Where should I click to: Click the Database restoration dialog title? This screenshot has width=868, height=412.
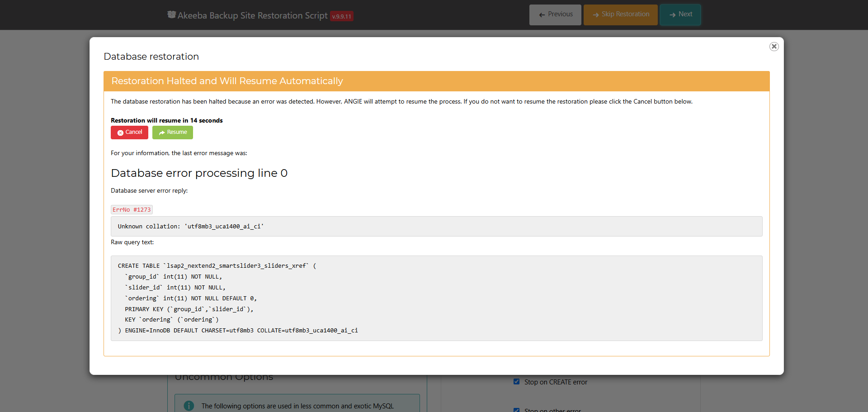click(x=151, y=57)
